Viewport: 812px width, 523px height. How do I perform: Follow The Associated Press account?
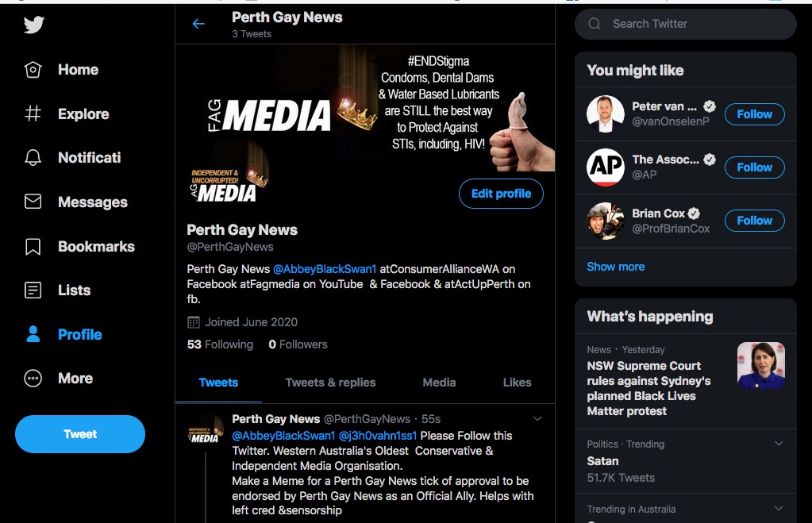click(x=754, y=167)
